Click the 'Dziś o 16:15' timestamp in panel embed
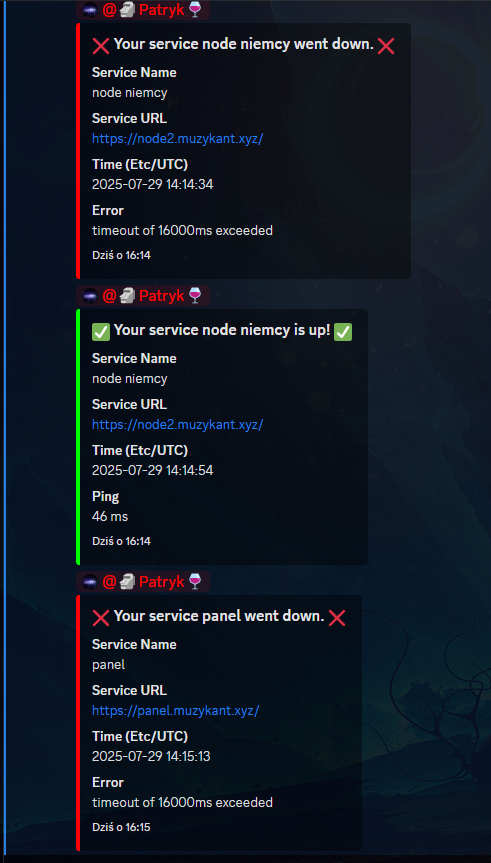The width and height of the screenshot is (491, 863). (x=121, y=827)
